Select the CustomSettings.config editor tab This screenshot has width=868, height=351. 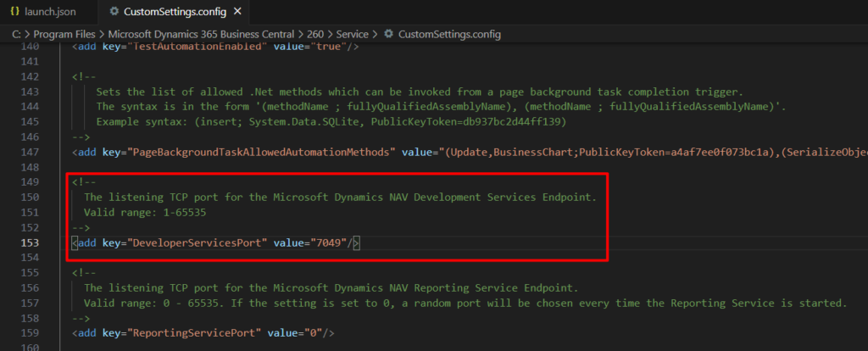[x=159, y=12]
